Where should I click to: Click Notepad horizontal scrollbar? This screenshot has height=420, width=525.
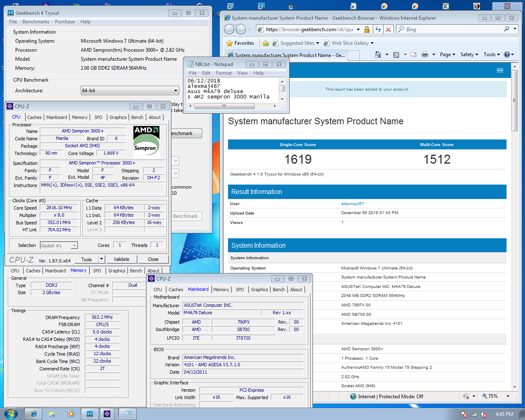(x=224, y=106)
